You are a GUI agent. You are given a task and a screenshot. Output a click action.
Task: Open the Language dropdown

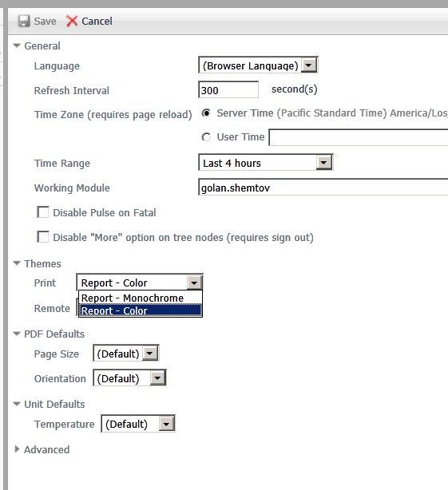pos(258,65)
